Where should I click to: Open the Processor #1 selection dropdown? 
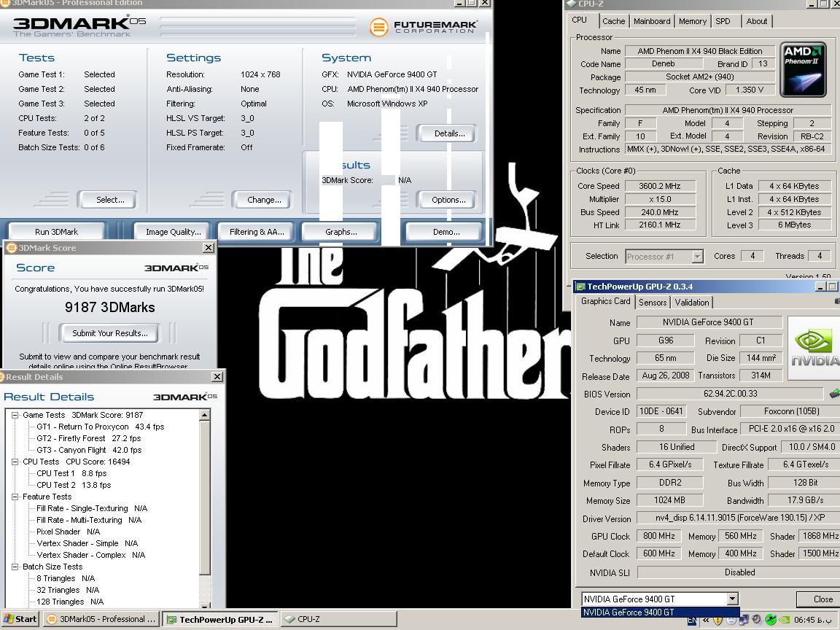point(697,257)
